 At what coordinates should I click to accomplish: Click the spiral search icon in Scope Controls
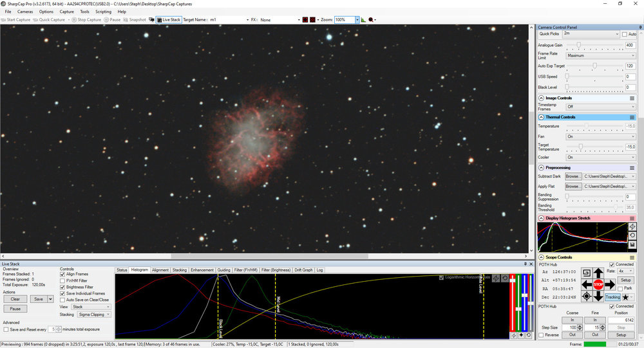[x=586, y=272]
